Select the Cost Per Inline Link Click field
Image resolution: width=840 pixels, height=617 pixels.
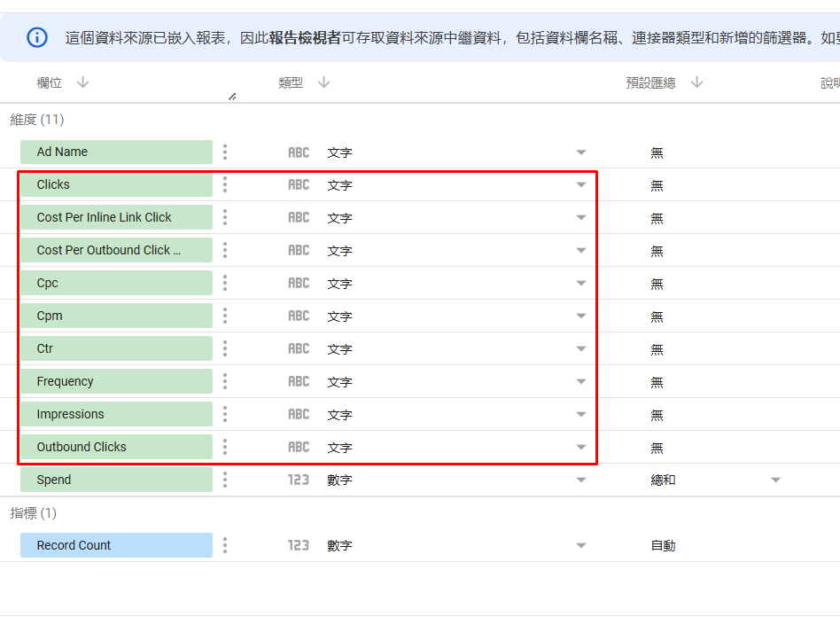point(115,217)
